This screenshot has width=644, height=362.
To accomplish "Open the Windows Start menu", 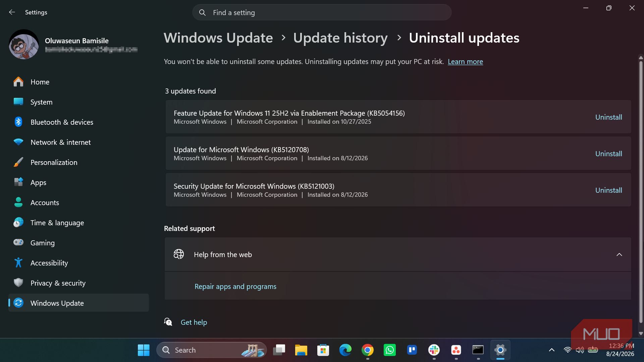I will [144, 350].
